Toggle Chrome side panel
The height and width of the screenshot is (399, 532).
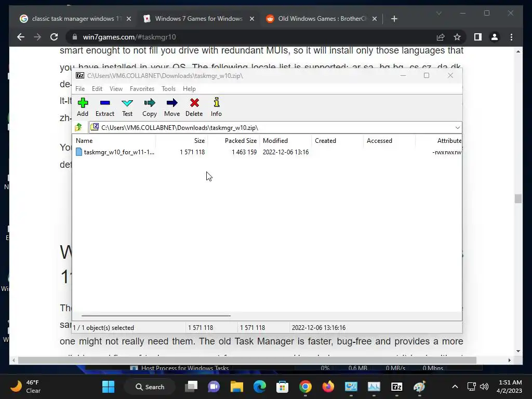(478, 37)
